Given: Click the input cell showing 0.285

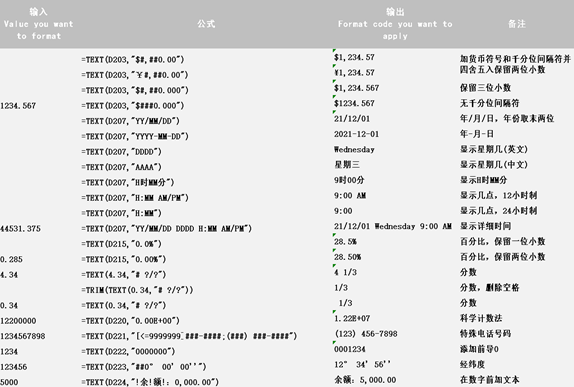Looking at the screenshot, I should click(x=11, y=260).
